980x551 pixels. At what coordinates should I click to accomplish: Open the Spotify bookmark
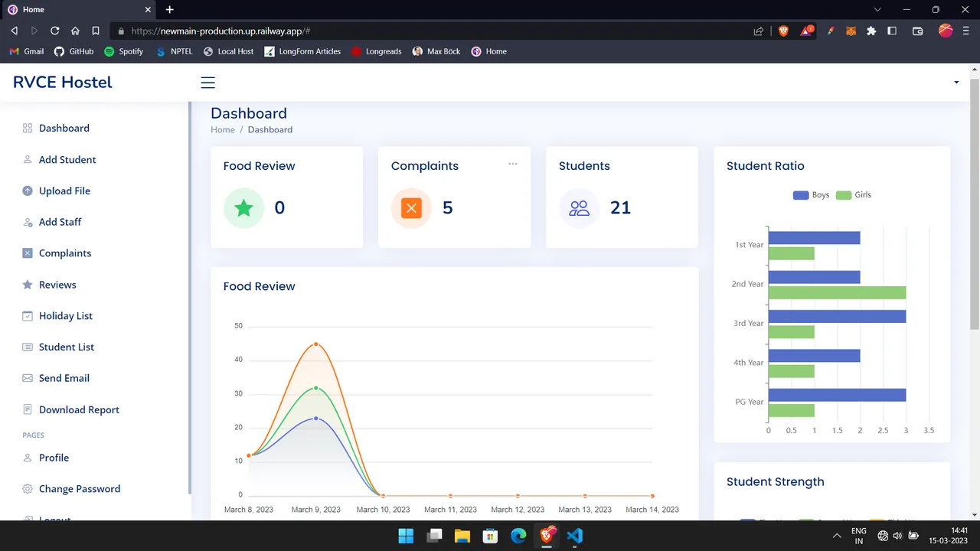[x=123, y=51]
